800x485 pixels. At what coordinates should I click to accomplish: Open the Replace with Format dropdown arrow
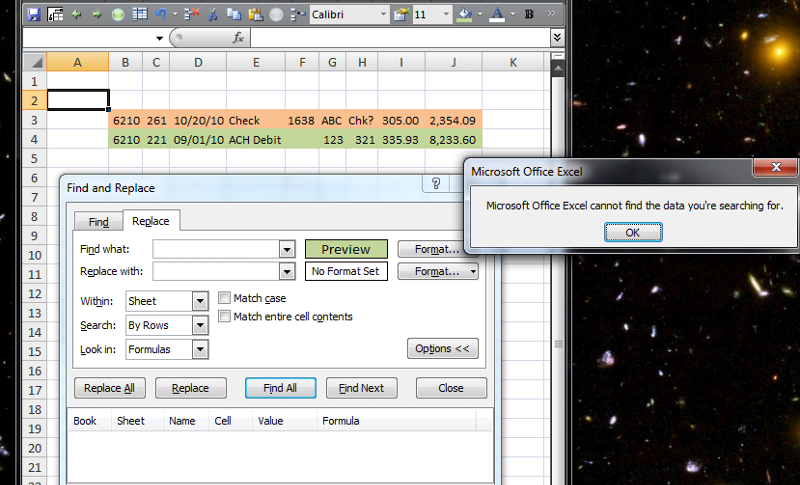tap(473, 271)
